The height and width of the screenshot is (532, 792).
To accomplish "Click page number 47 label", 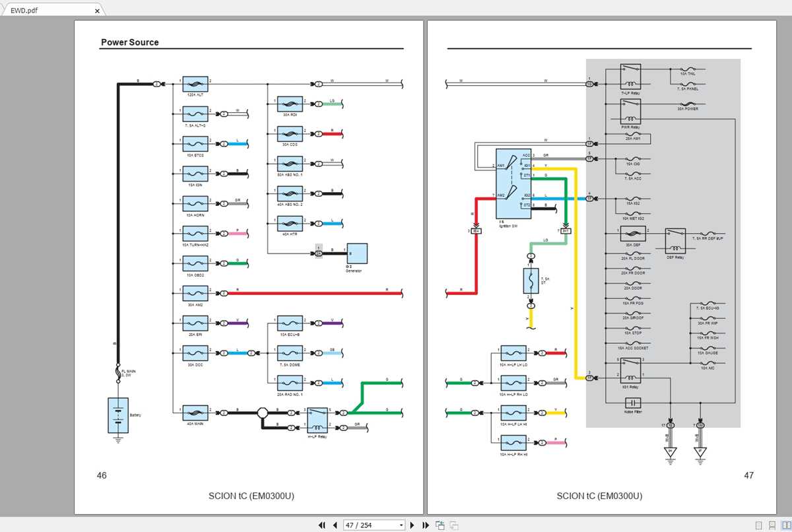I will (748, 475).
